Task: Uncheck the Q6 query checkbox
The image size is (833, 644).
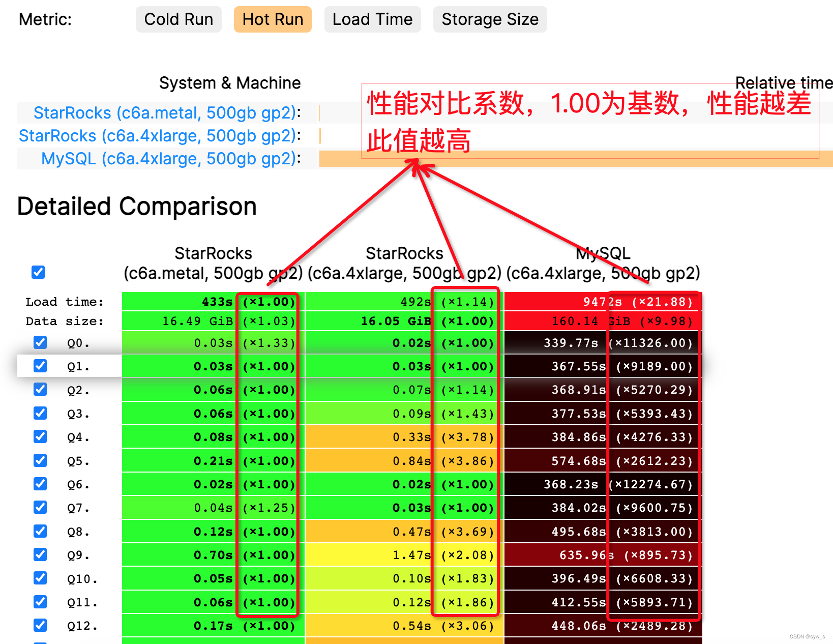Action: (40, 484)
